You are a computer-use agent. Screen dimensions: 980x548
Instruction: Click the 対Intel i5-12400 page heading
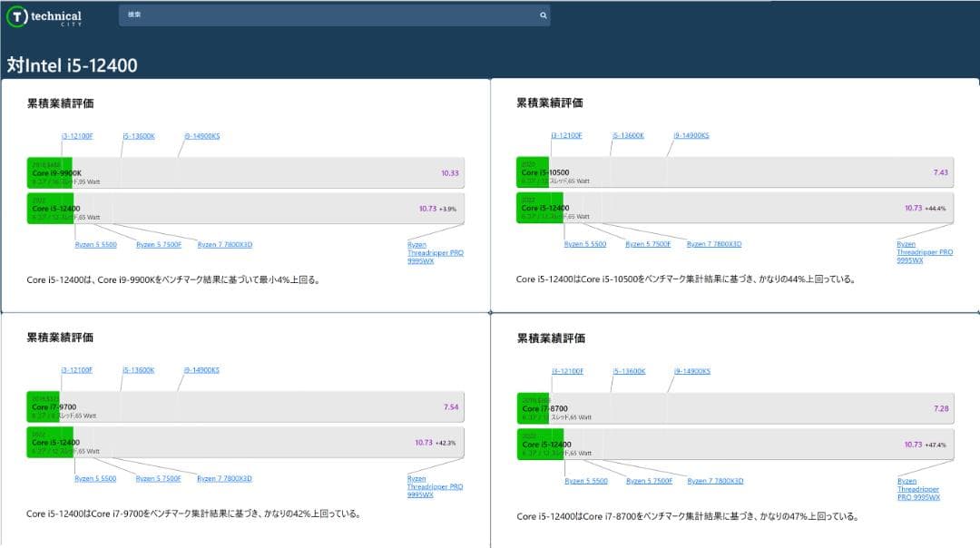(x=72, y=65)
